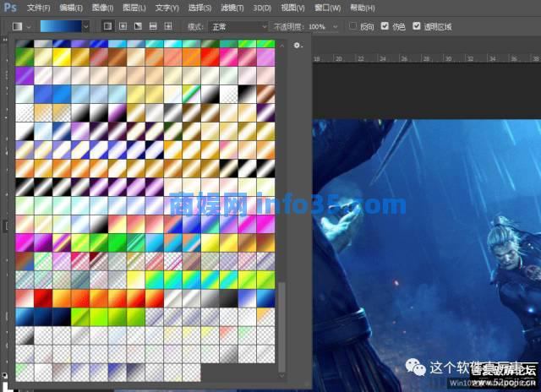
Task: Open the 文字(Y) menu
Action: pyautogui.click(x=167, y=8)
